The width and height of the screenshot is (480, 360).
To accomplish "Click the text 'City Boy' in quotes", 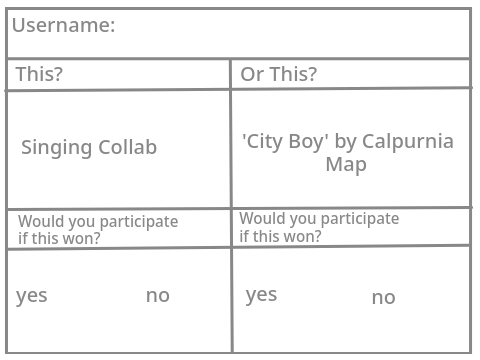I will coord(285,142).
